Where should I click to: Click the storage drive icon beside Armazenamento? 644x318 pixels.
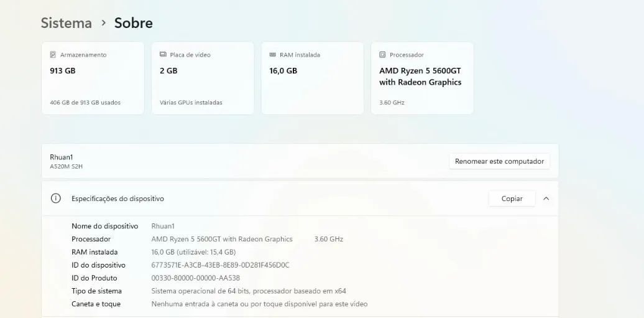tap(53, 55)
